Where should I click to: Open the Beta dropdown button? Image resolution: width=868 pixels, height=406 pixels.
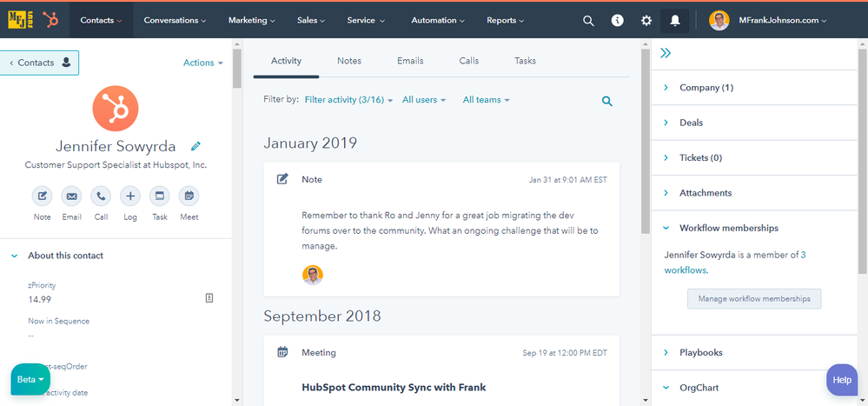pos(30,379)
